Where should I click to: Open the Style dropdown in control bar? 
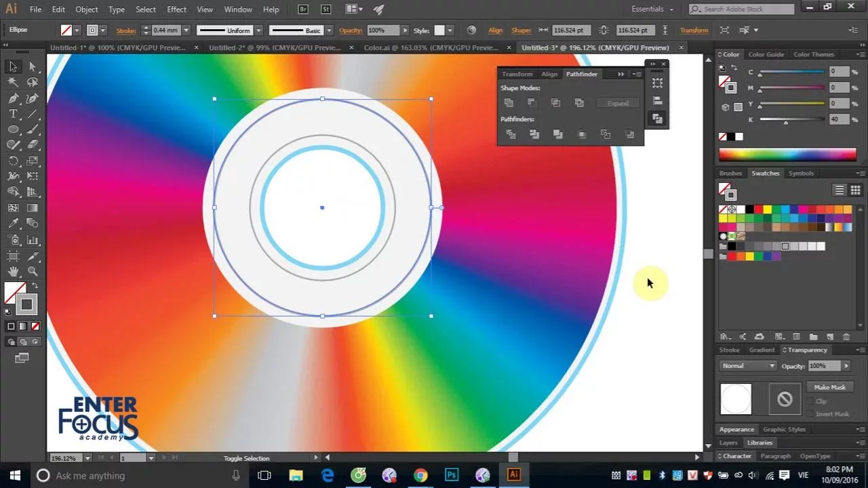(449, 30)
